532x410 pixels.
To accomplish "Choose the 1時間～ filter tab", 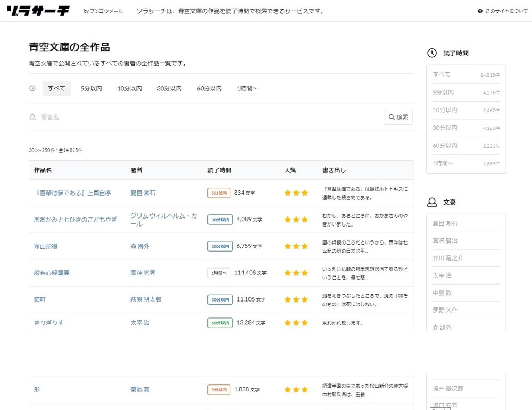I will click(x=247, y=88).
